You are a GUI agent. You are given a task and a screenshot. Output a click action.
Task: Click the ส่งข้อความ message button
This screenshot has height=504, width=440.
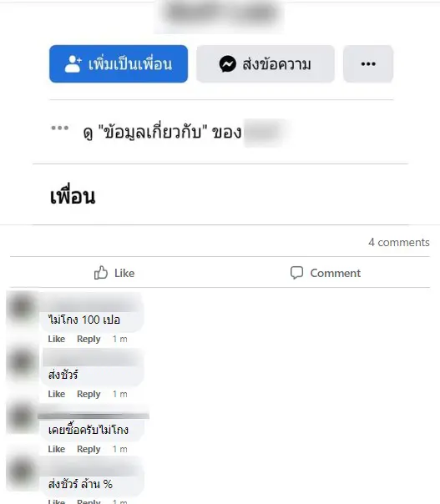266,63
